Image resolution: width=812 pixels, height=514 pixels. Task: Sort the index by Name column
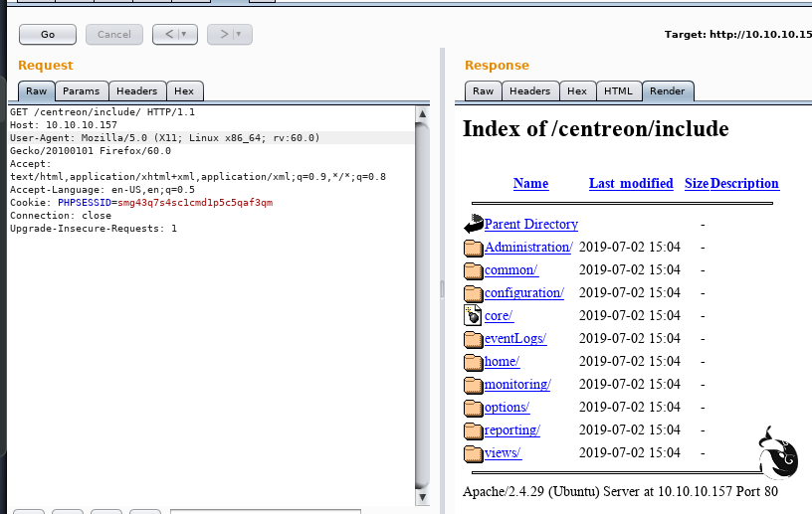(x=530, y=183)
